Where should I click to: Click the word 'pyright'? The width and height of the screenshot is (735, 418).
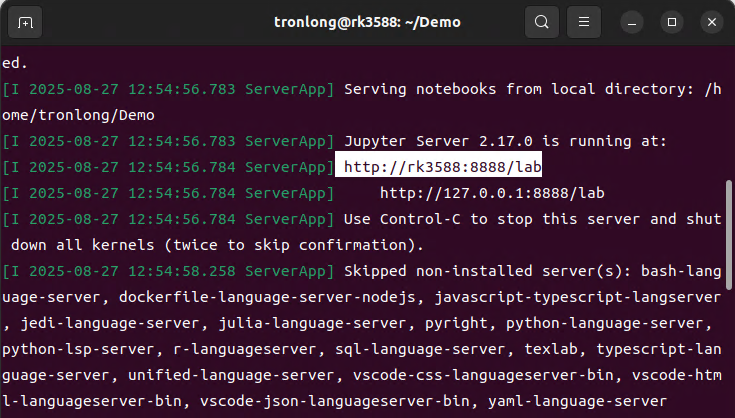(x=456, y=323)
